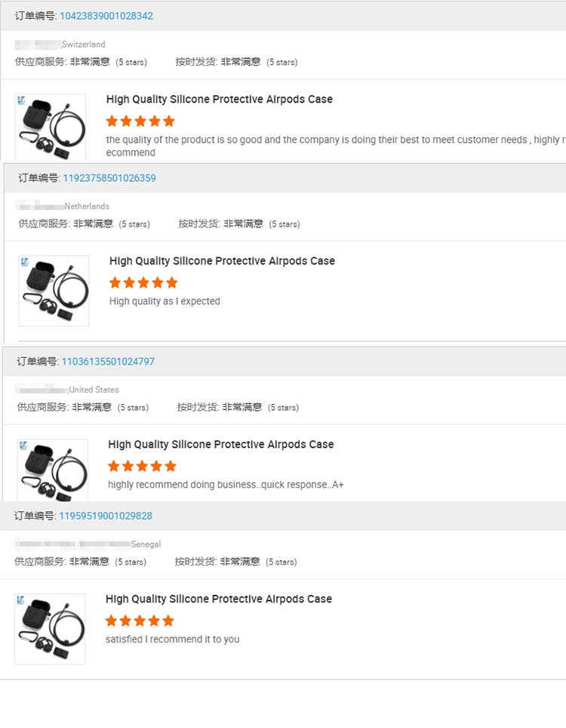This screenshot has width=566, height=728.
Task: Click the star rating above "High quality as I expected"
Action: pyautogui.click(x=143, y=282)
